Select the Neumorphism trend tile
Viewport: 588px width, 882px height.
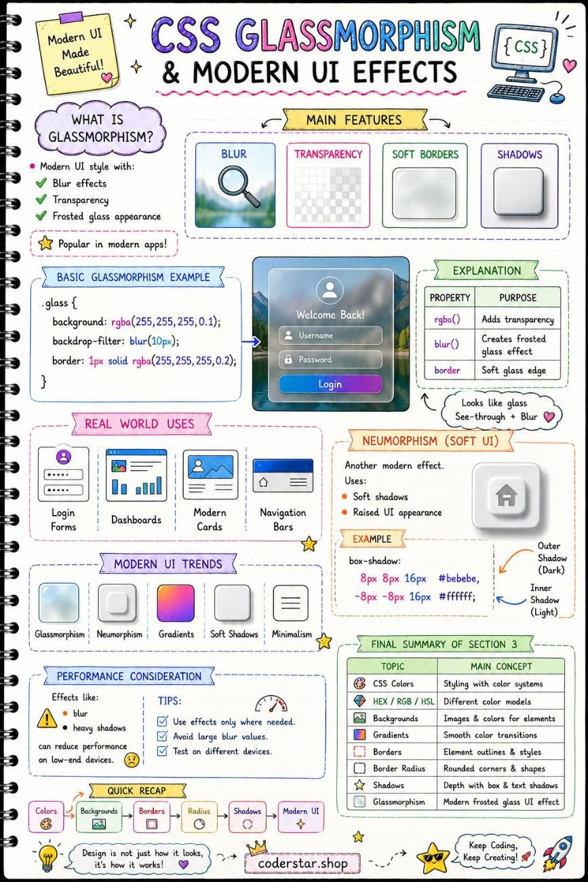[x=117, y=603]
